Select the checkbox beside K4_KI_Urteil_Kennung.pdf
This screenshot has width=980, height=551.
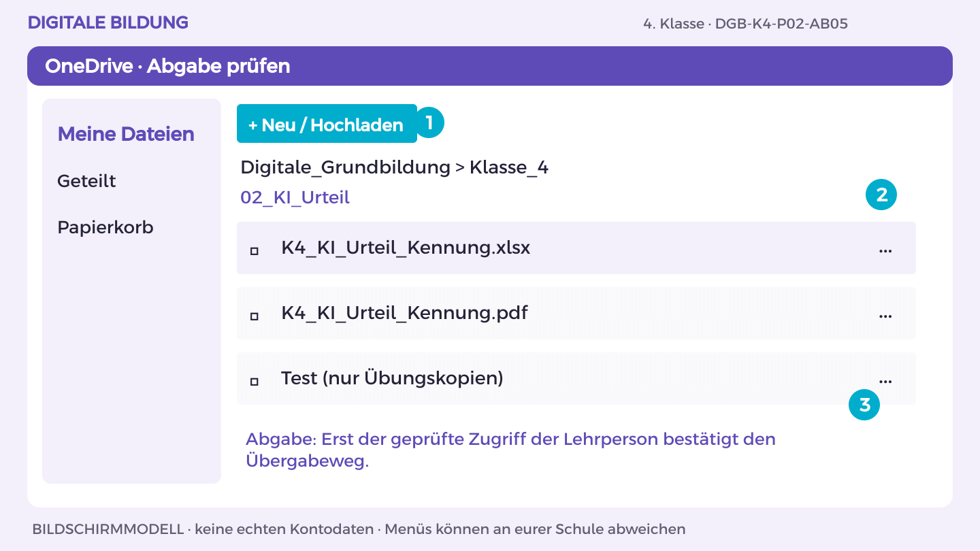tap(255, 316)
